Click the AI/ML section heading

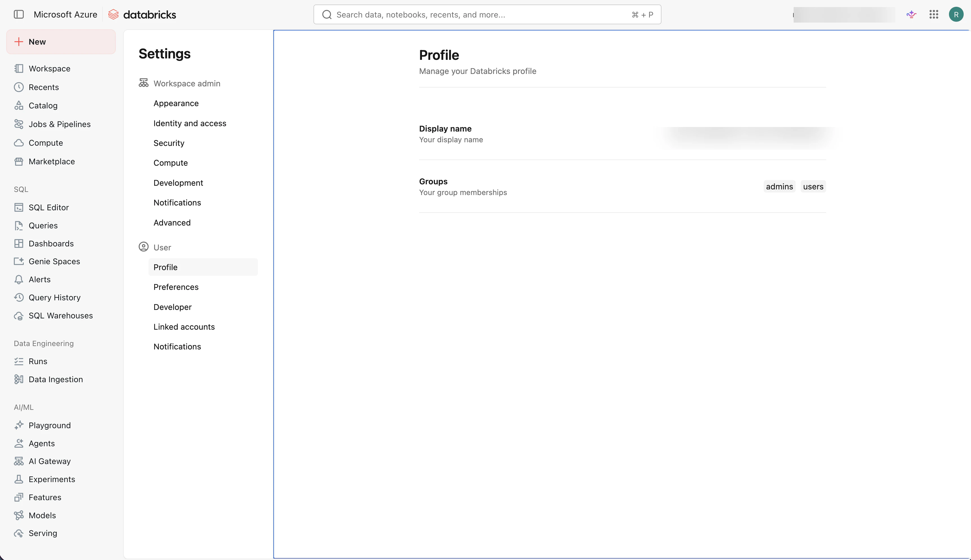pos(24,407)
